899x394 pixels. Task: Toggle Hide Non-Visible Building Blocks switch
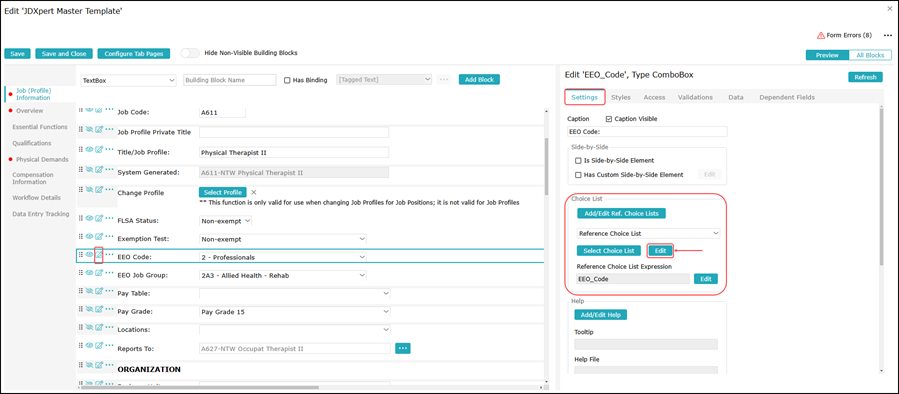point(189,53)
